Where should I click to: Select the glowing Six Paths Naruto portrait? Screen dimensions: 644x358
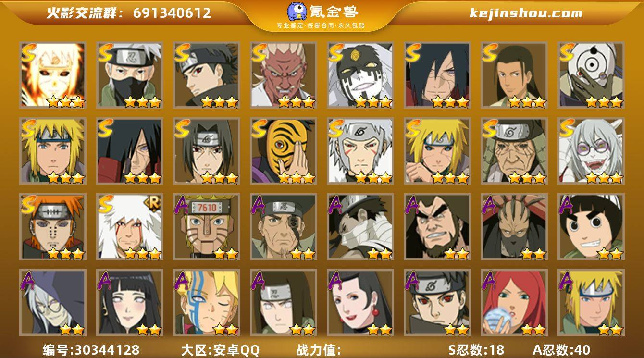[52, 75]
